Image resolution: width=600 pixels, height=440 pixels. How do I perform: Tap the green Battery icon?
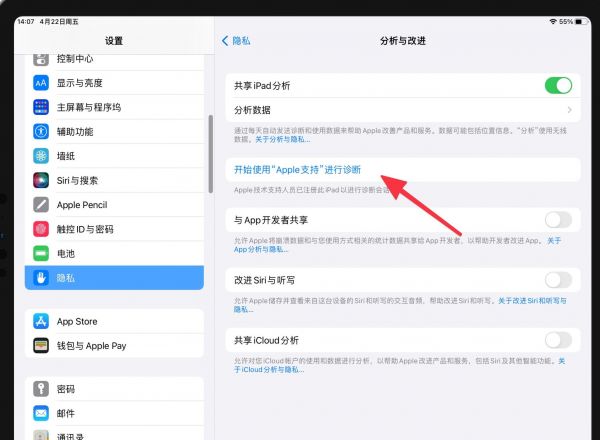point(41,253)
